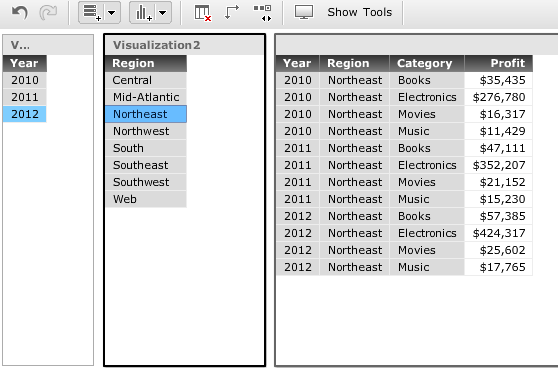Viewport: 558px width, 370px height.
Task: Click the Insert Visualization chart icon
Action: [143, 12]
